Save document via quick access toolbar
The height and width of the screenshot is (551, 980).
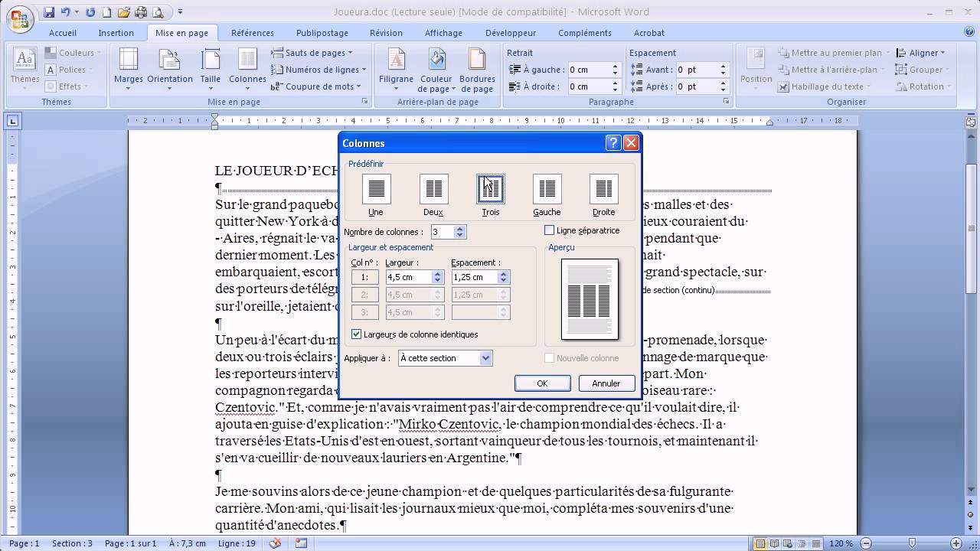[49, 12]
